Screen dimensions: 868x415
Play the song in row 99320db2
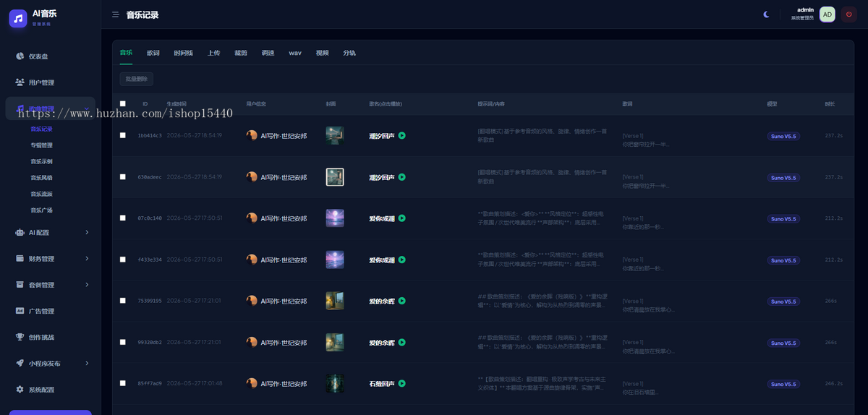point(402,342)
